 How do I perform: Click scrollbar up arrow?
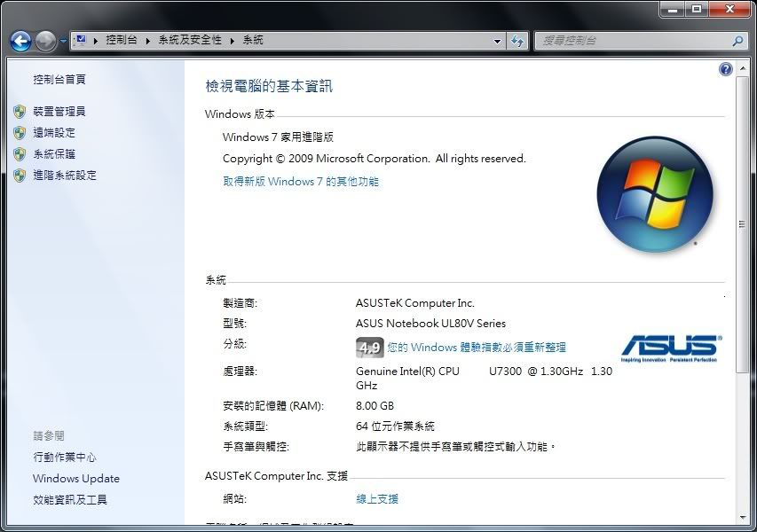[743, 68]
